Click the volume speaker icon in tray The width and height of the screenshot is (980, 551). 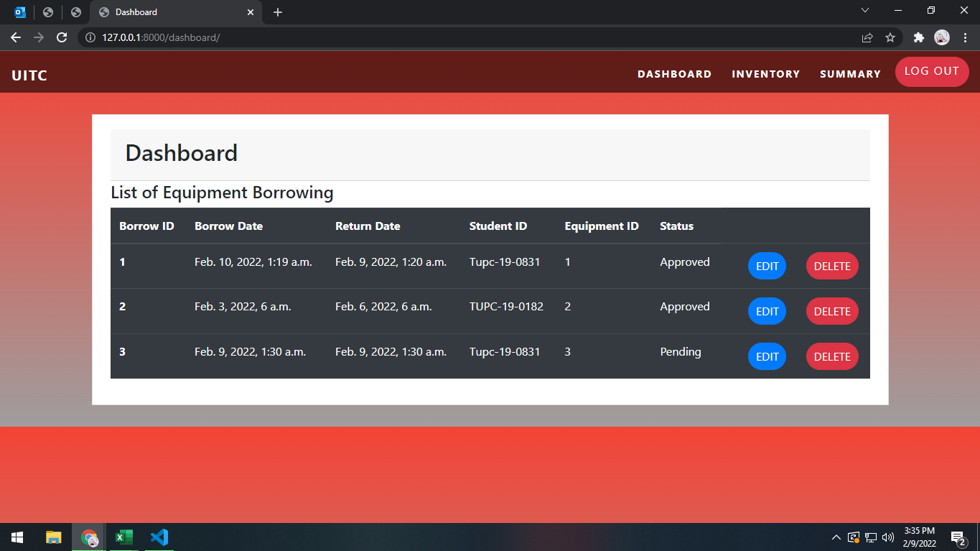pyautogui.click(x=888, y=537)
